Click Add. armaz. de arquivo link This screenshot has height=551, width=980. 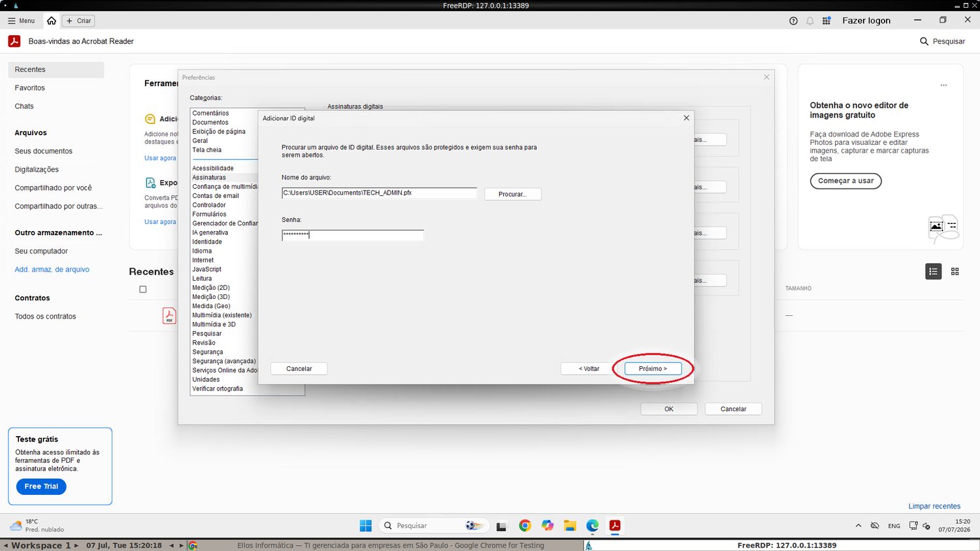click(52, 270)
